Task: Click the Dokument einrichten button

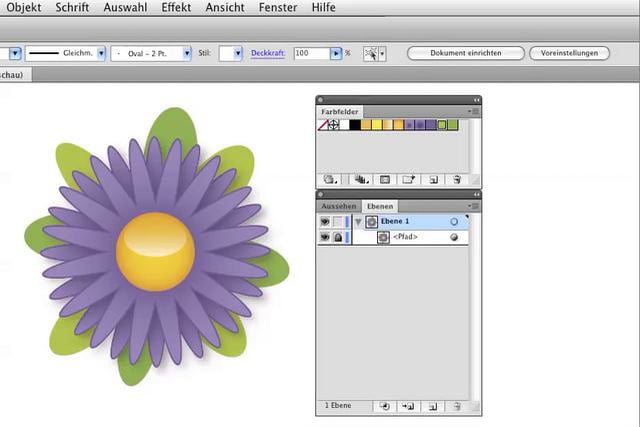Action: (466, 53)
